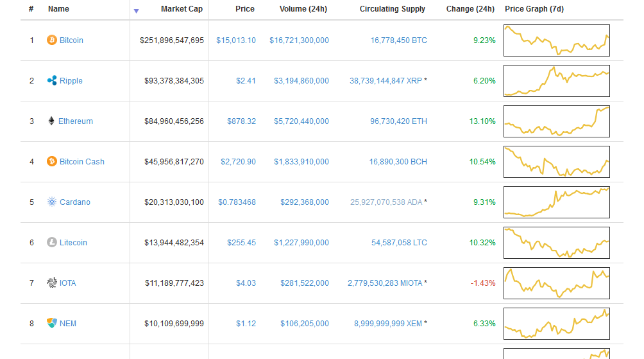Screen dimensions: 644x359
Task: Open NEM 7-day price graph
Action: [557, 324]
